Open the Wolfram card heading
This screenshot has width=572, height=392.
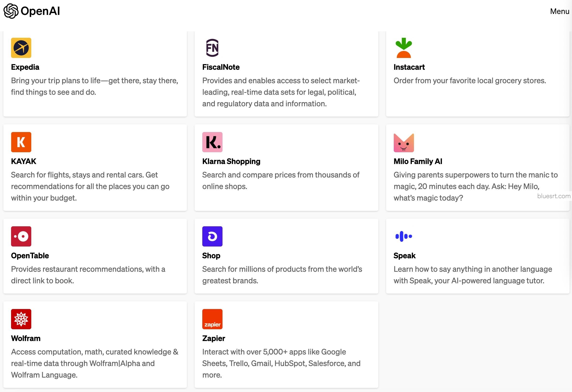point(25,338)
